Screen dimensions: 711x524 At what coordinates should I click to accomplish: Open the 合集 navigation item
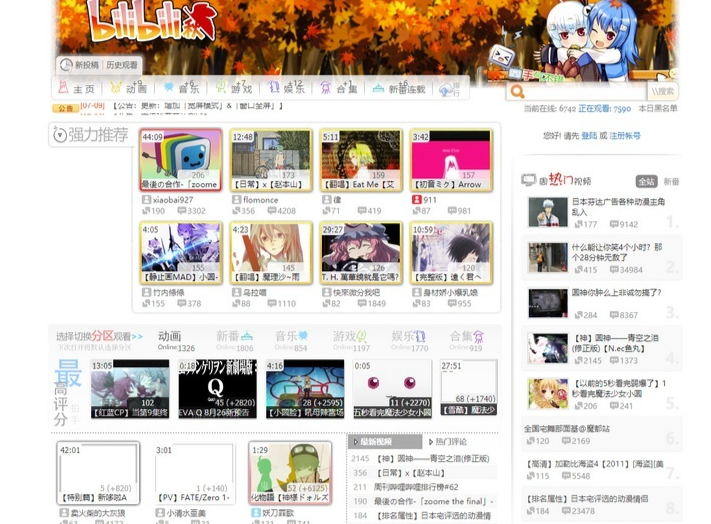point(339,87)
